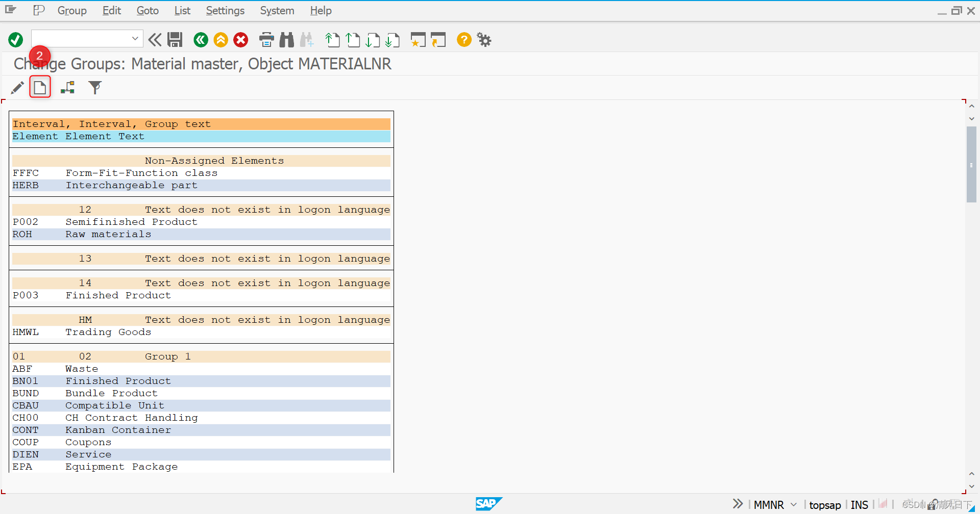The image size is (980, 514).
Task: Select the HERB Interchangeable part row
Action: pyautogui.click(x=201, y=185)
